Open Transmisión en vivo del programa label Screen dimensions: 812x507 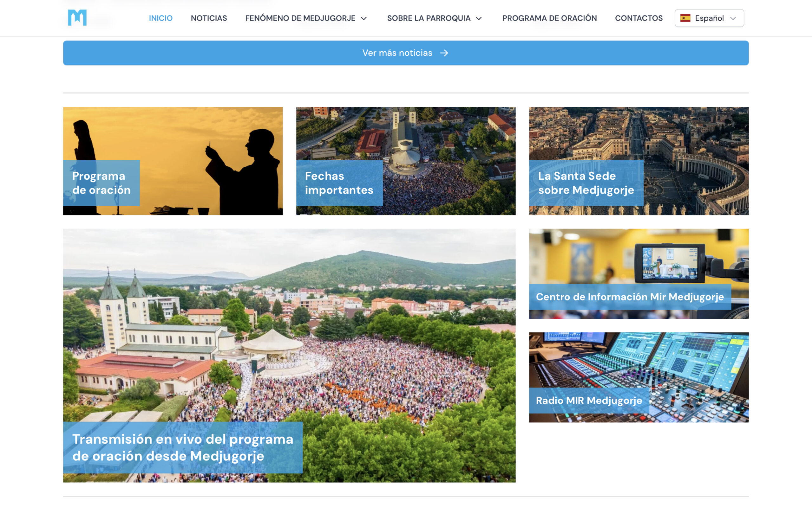click(x=183, y=447)
